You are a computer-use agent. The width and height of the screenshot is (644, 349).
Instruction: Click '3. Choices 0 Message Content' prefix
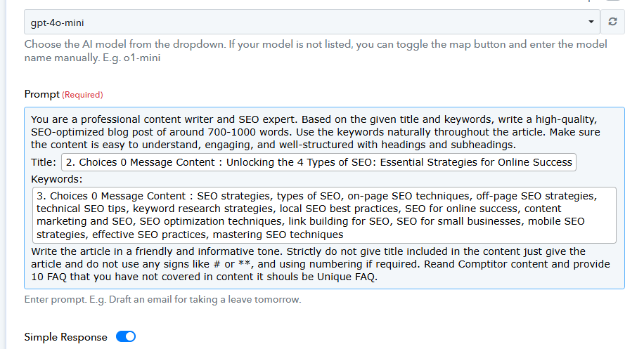(x=111, y=196)
